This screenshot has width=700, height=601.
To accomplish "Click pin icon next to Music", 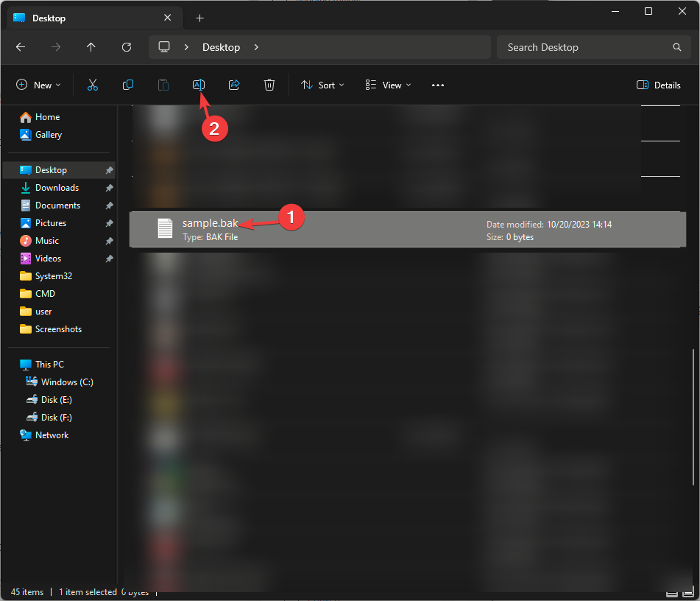I will coord(109,241).
